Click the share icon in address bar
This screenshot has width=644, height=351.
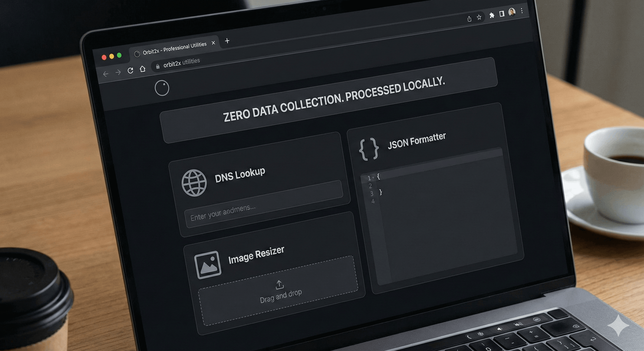469,19
